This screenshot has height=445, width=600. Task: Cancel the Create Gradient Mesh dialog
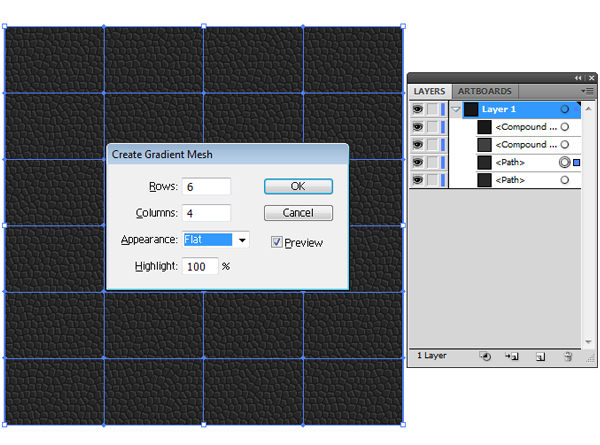298,213
